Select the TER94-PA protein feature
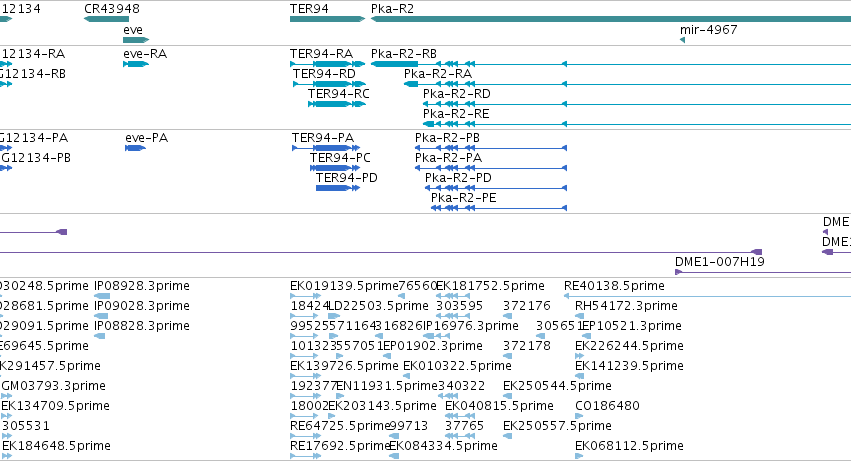 pyautogui.click(x=326, y=148)
